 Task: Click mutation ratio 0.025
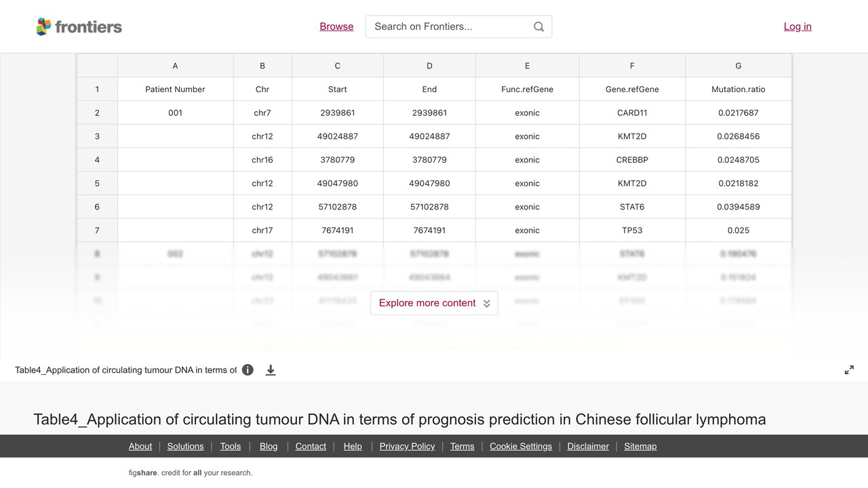click(x=738, y=230)
